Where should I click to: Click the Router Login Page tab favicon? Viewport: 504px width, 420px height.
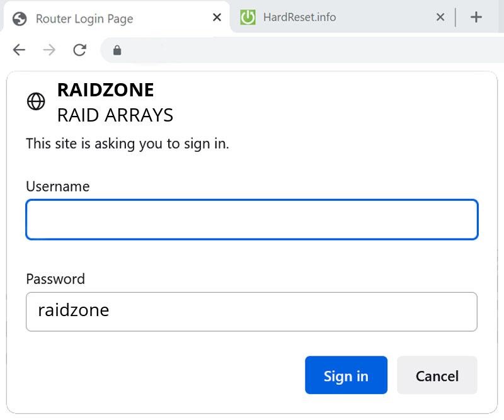tap(19, 19)
